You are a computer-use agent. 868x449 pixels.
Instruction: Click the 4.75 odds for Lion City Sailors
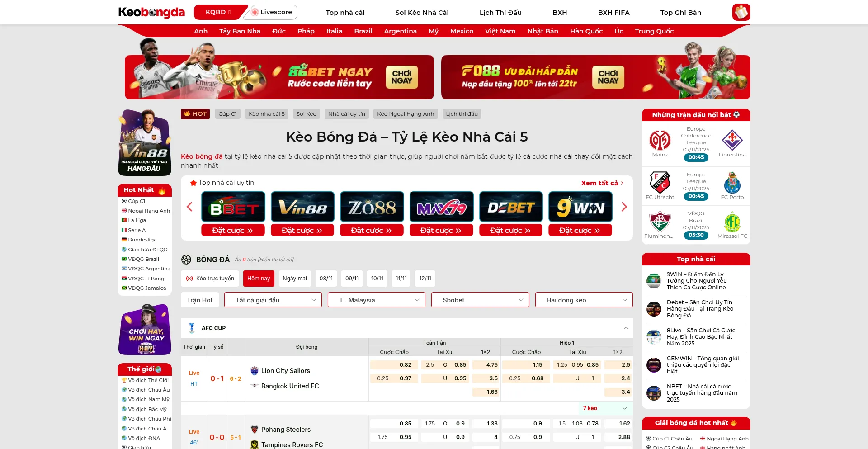click(486, 365)
